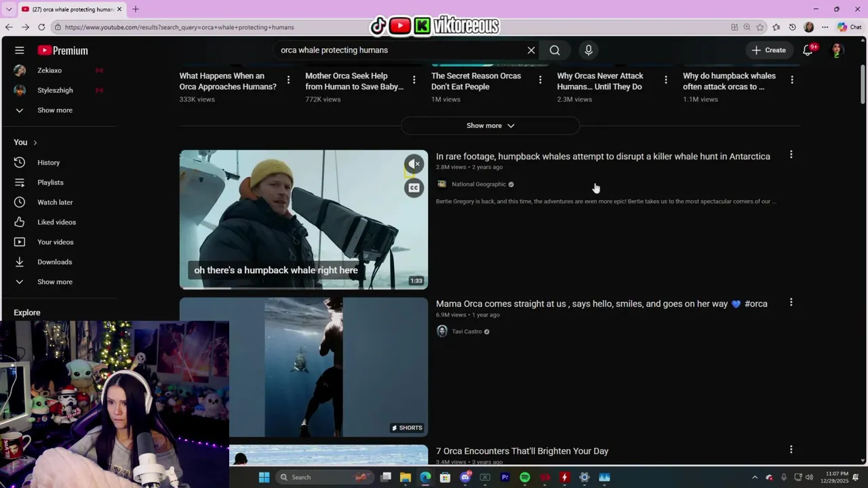Reload the page in browser
Screen dimensions: 868x488
click(x=41, y=27)
